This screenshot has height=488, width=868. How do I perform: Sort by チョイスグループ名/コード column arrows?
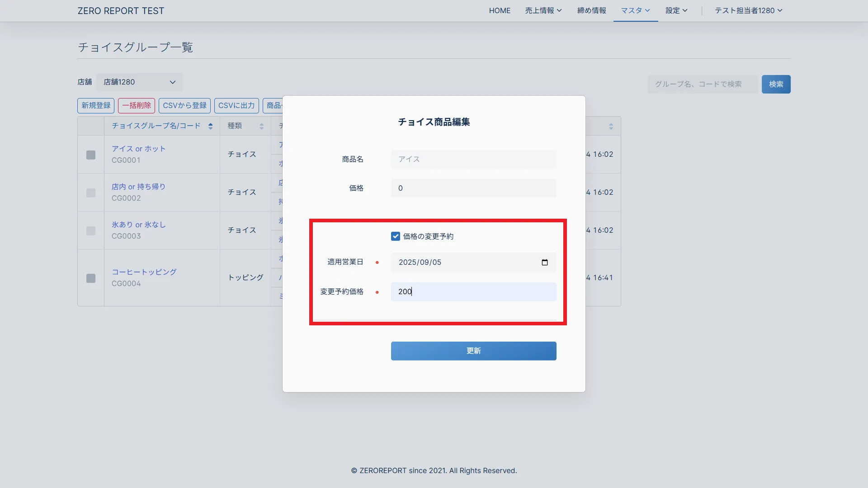pyautogui.click(x=210, y=126)
